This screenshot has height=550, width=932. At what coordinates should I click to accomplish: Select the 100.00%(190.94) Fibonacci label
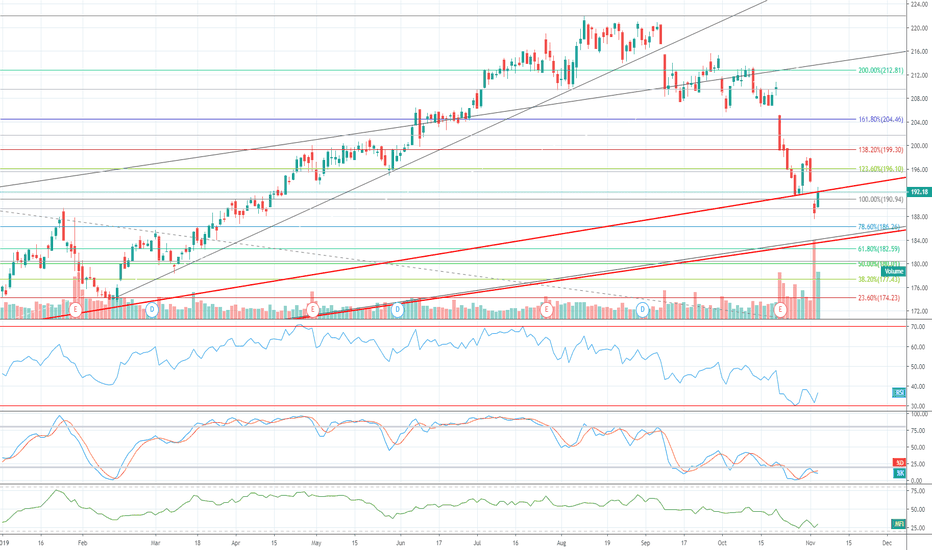880,200
